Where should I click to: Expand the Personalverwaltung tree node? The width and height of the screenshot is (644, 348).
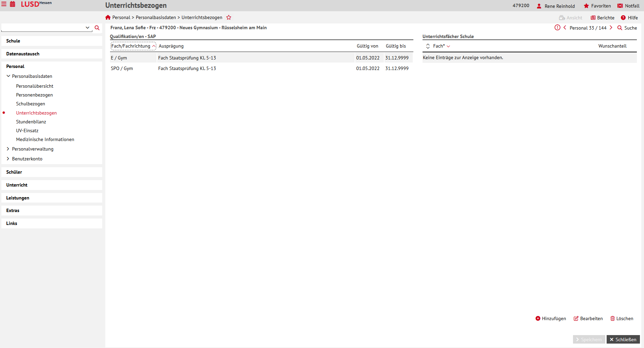coord(8,149)
